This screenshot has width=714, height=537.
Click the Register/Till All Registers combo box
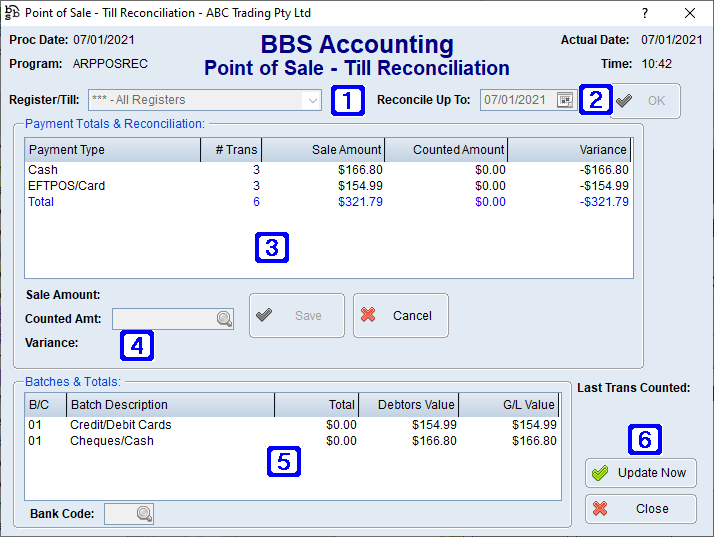196,100
